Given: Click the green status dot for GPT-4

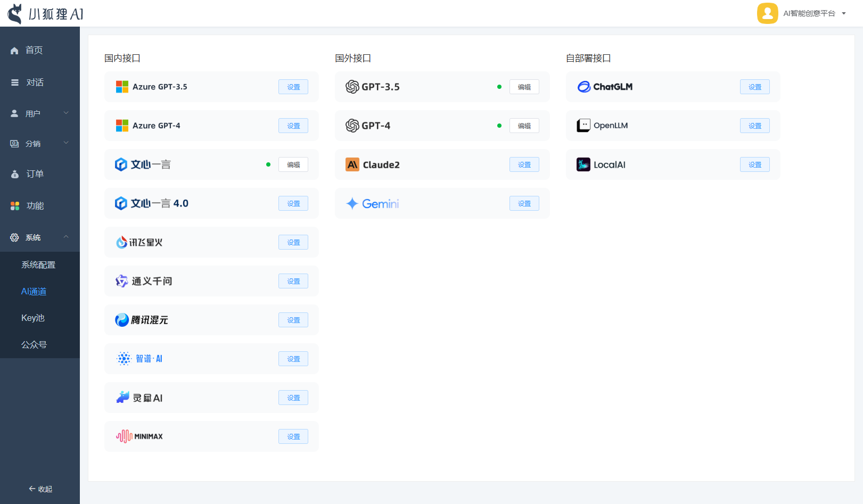Looking at the screenshot, I should 499,126.
